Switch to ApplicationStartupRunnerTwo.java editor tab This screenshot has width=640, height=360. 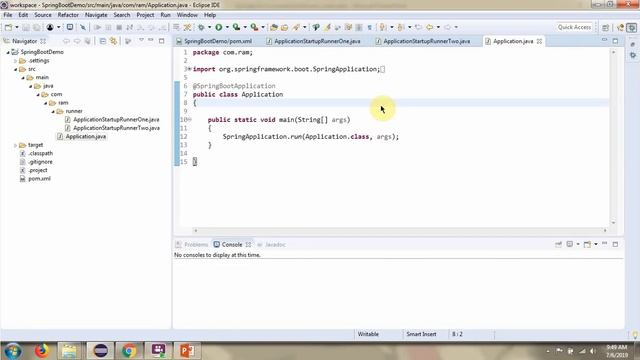(x=423, y=41)
